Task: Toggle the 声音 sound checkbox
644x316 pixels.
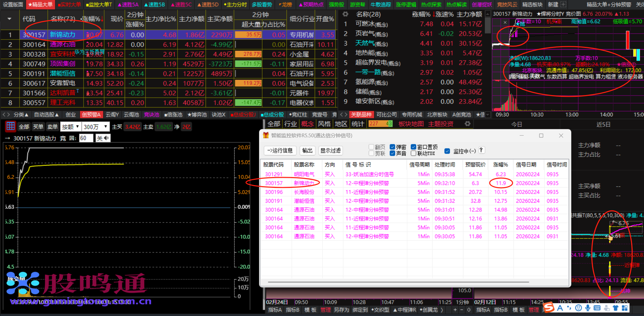Action: coord(392,153)
